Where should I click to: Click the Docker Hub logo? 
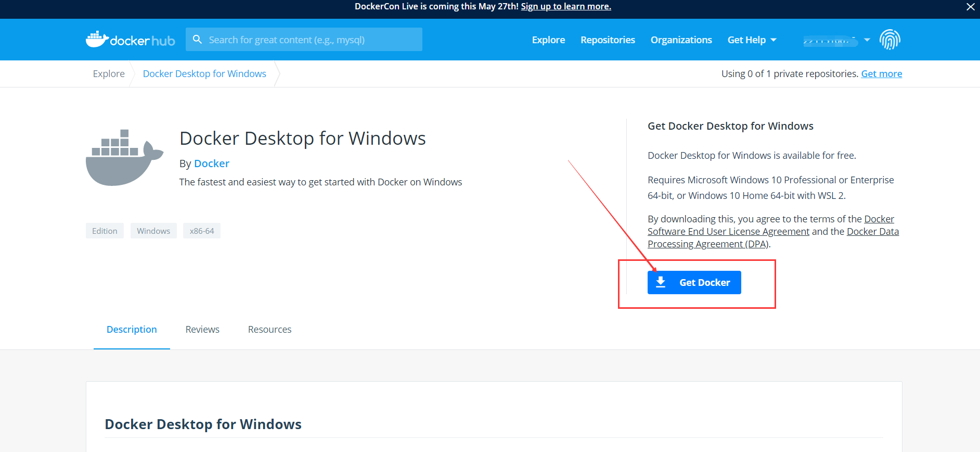point(131,40)
